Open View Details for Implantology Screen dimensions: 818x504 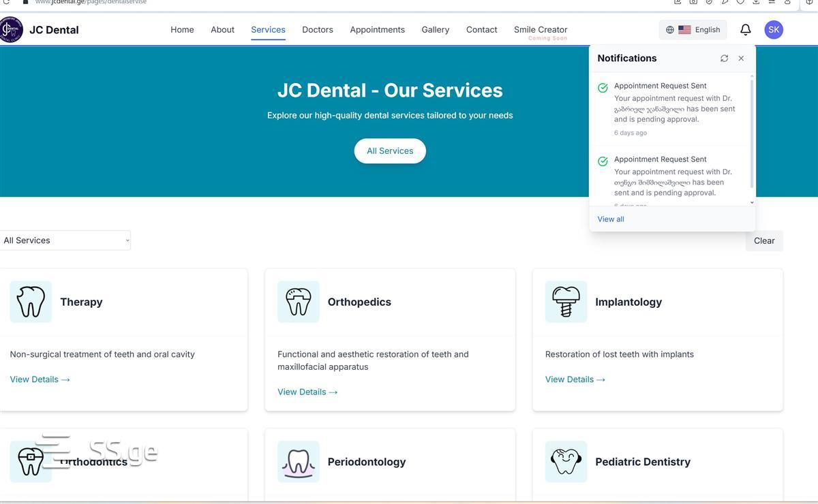pyautogui.click(x=575, y=379)
